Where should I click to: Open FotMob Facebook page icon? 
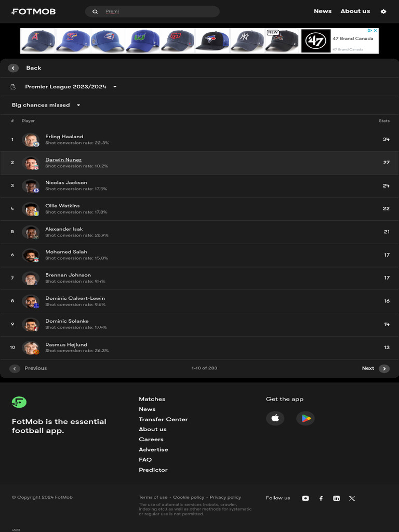[x=321, y=498]
